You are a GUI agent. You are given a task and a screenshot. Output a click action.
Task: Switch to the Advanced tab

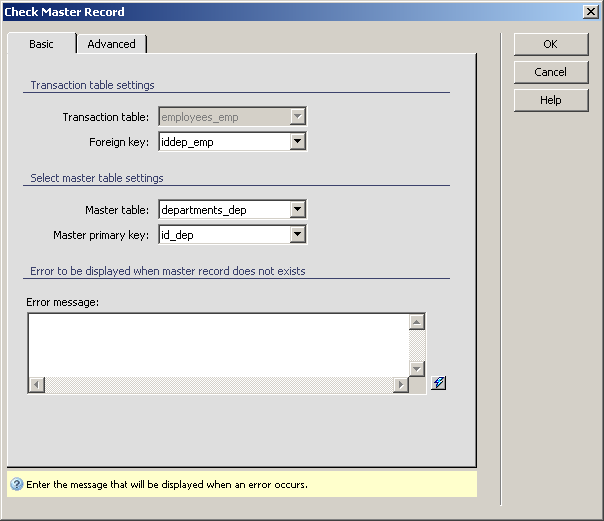[111, 44]
